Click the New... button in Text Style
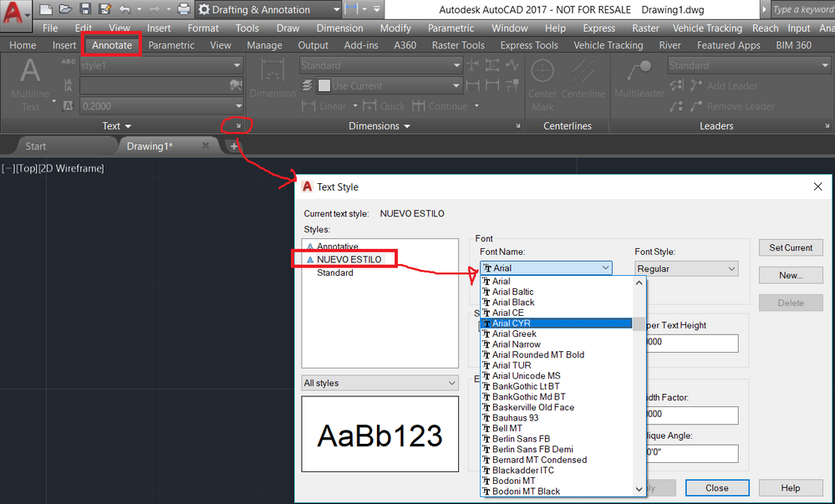 coord(791,275)
